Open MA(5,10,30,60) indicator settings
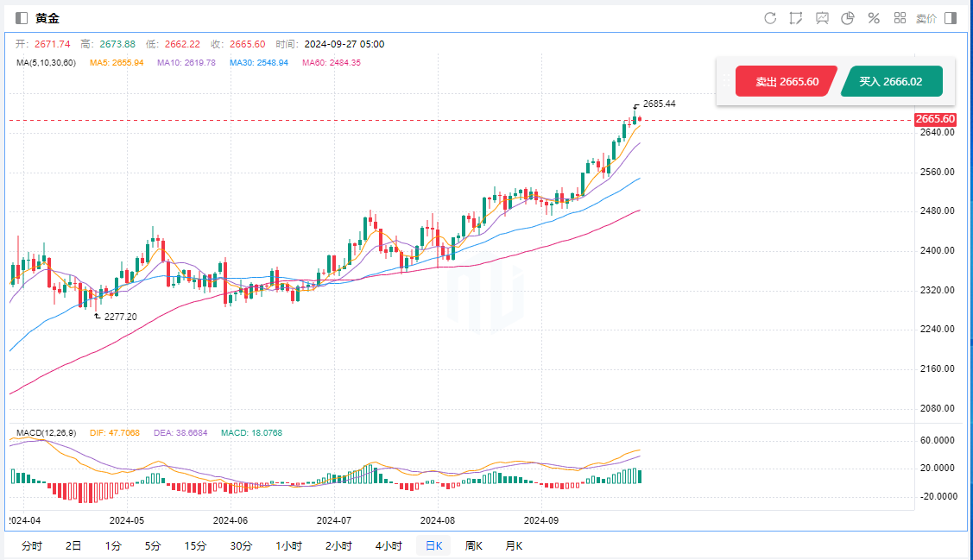Screen dimensions: 973x560 pos(47,63)
